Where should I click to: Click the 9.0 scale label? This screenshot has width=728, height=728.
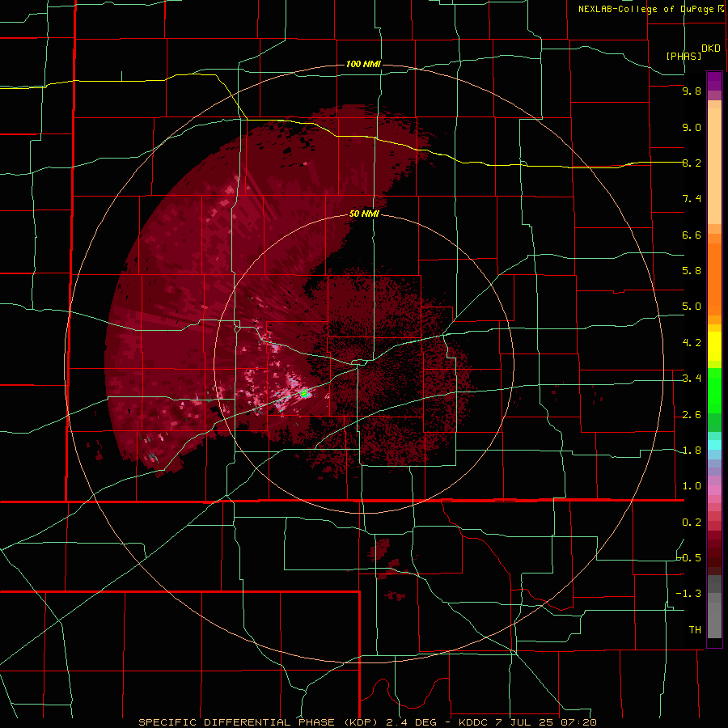tap(692, 127)
